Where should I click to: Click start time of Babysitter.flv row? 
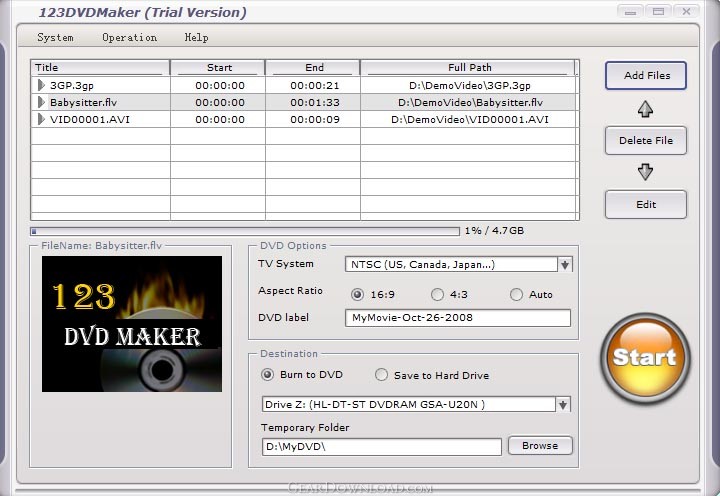click(x=220, y=102)
